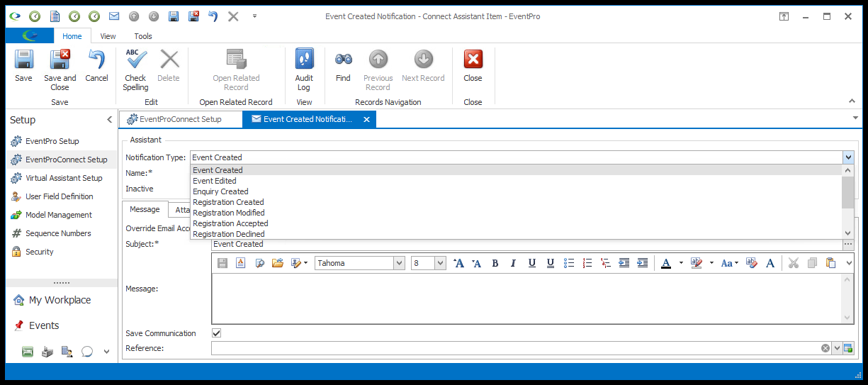Collapse the ribbon with the up chevron
Image resolution: width=868 pixels, height=385 pixels.
(852, 101)
